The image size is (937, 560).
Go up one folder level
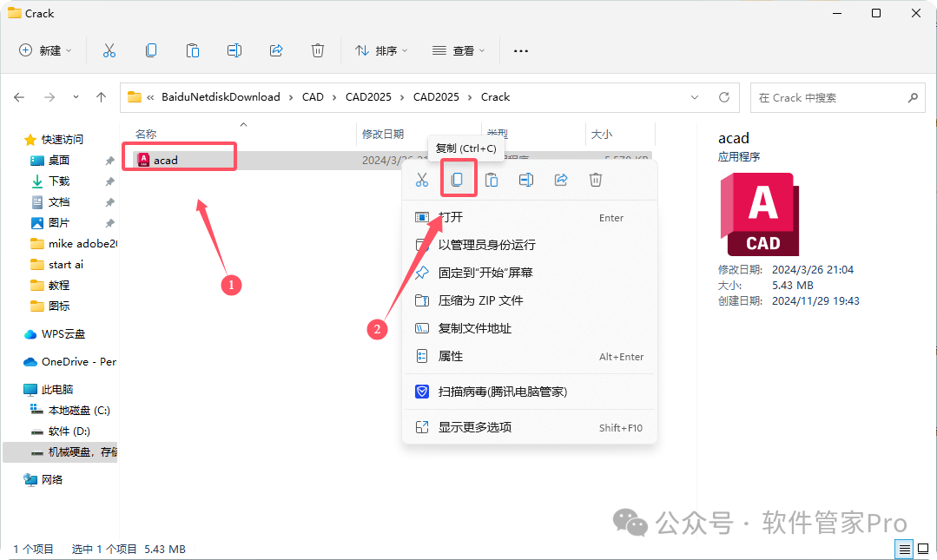101,97
